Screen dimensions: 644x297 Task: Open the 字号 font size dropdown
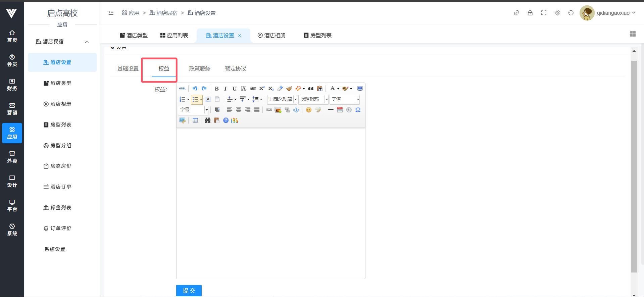[x=193, y=110]
